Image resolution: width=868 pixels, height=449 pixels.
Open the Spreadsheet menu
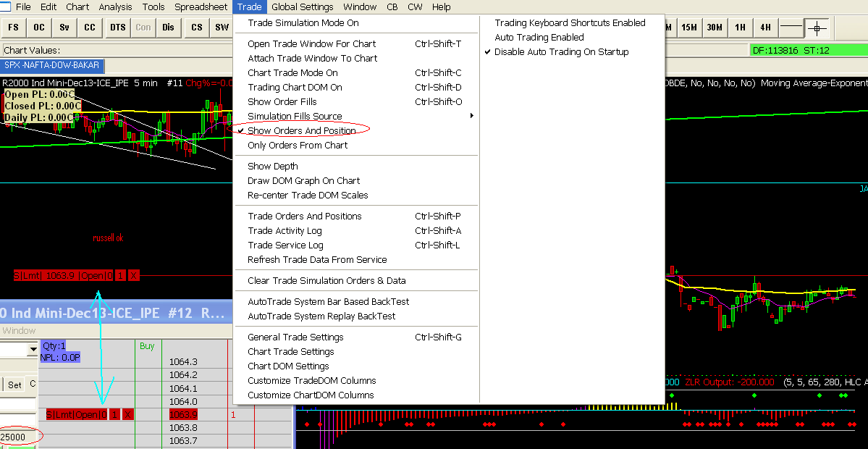click(201, 7)
